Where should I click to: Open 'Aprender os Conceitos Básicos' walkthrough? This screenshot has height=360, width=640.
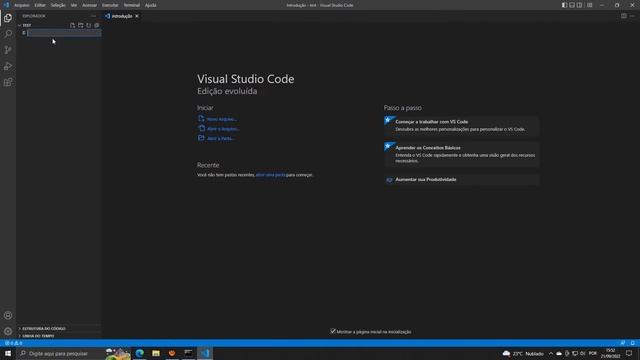(461, 154)
